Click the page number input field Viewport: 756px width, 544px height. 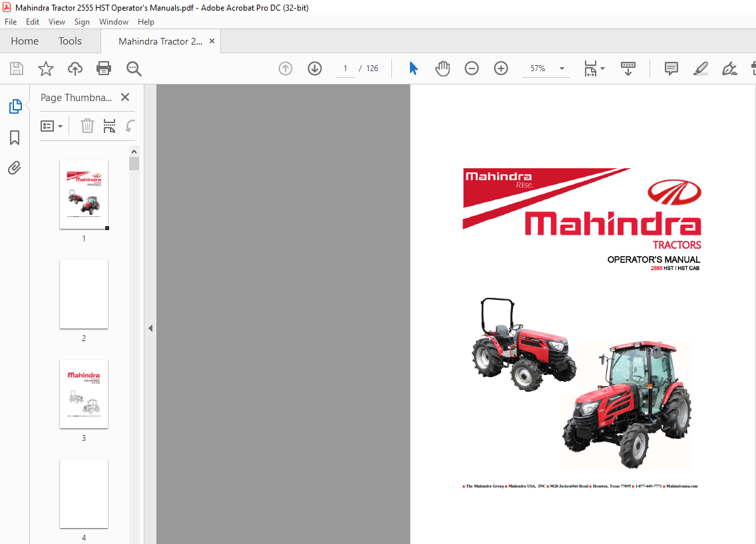[345, 68]
